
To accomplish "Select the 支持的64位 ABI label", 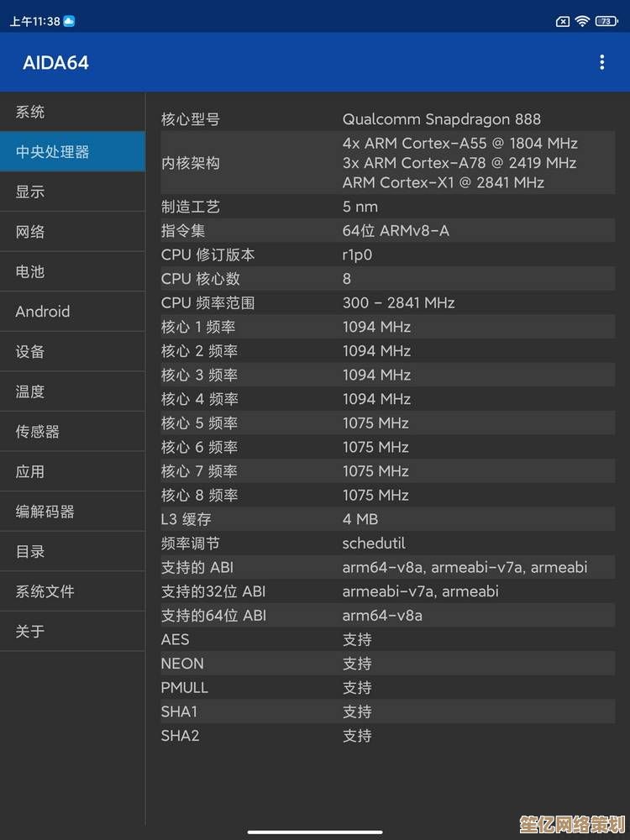I will tap(213, 616).
